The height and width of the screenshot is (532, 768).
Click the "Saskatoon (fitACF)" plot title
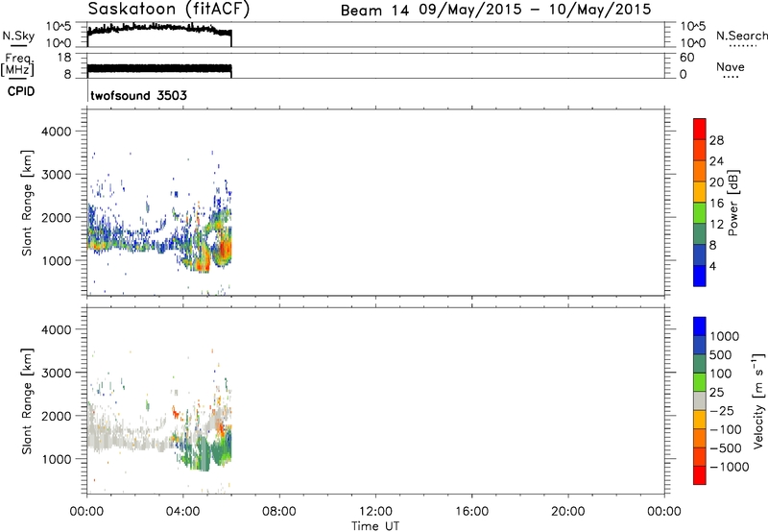click(x=169, y=10)
